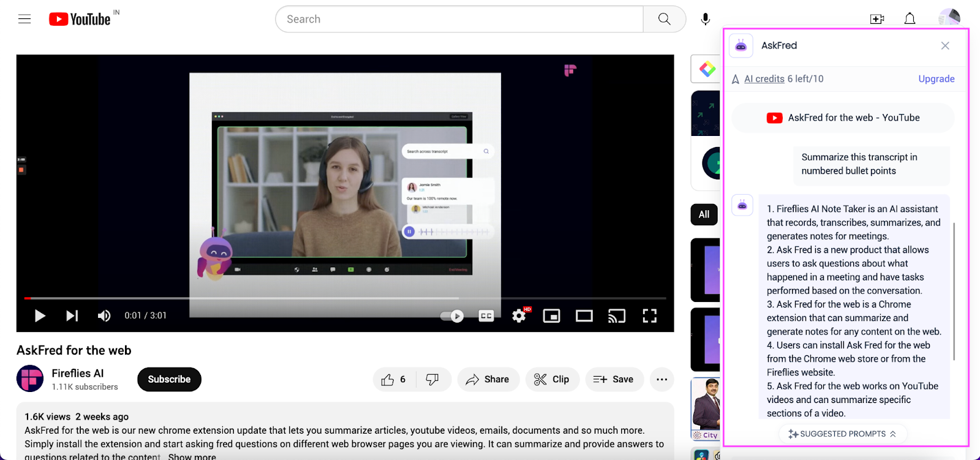Open the notifications bell
980x460 pixels.
(x=910, y=19)
